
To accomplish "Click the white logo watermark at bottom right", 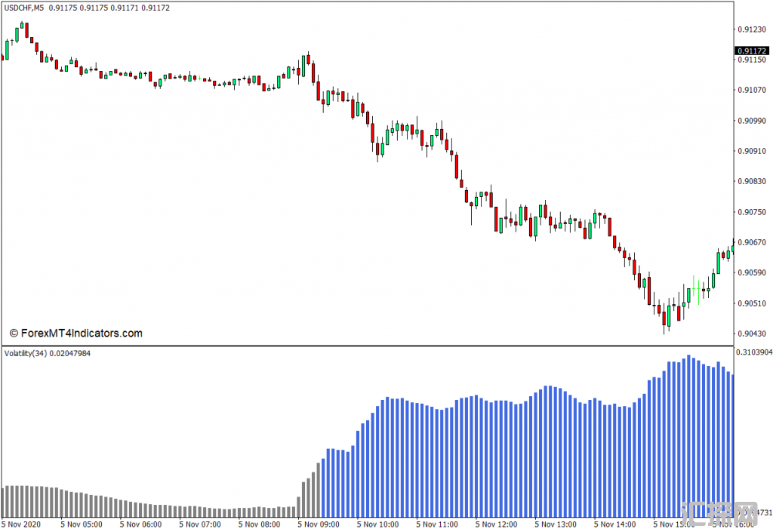I will (x=719, y=515).
